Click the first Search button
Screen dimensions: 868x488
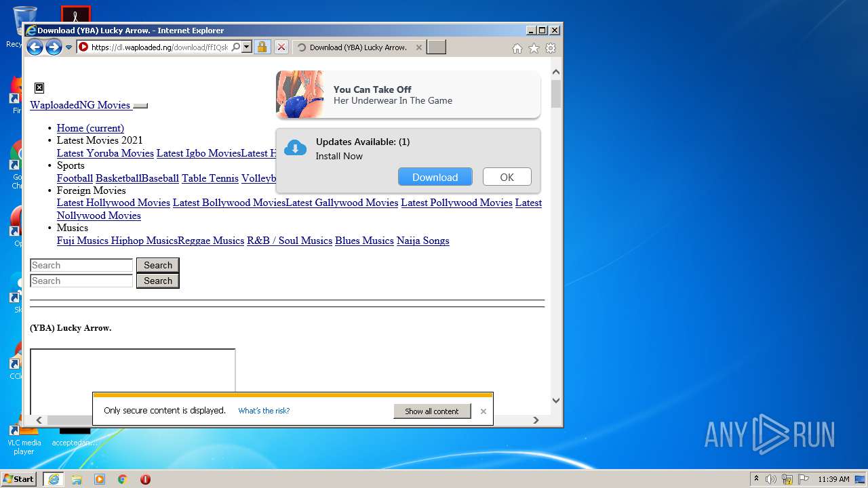[x=158, y=265]
